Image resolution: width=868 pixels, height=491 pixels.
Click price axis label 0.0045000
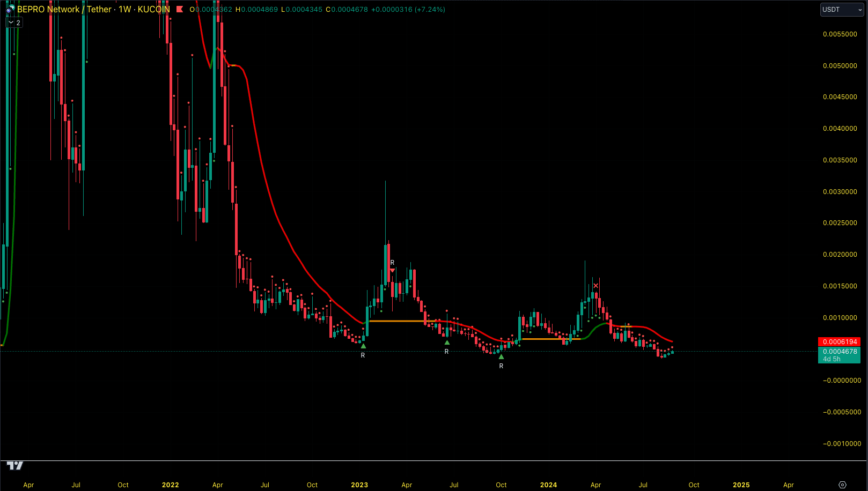point(840,96)
